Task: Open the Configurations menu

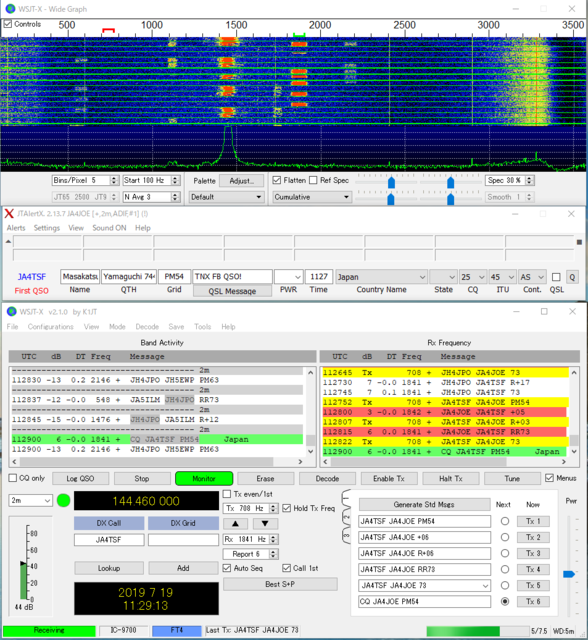Action: click(51, 327)
